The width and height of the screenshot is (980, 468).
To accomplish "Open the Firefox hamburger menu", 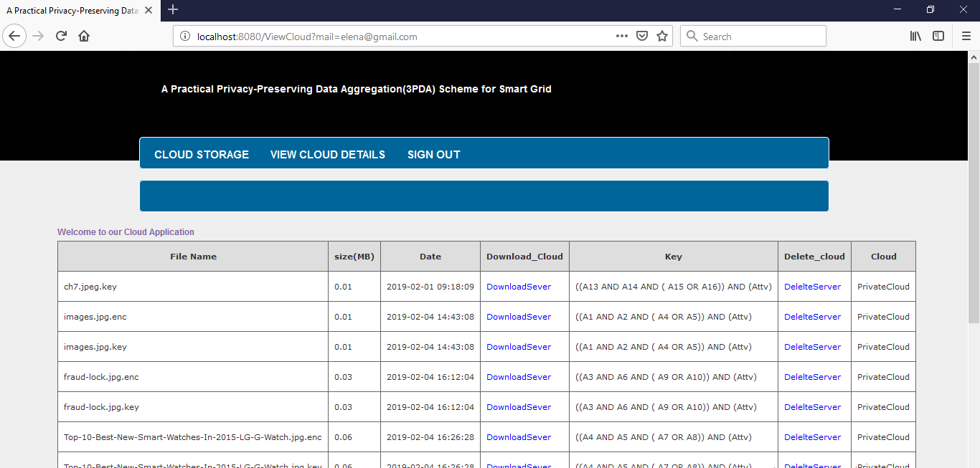I will pyautogui.click(x=966, y=36).
